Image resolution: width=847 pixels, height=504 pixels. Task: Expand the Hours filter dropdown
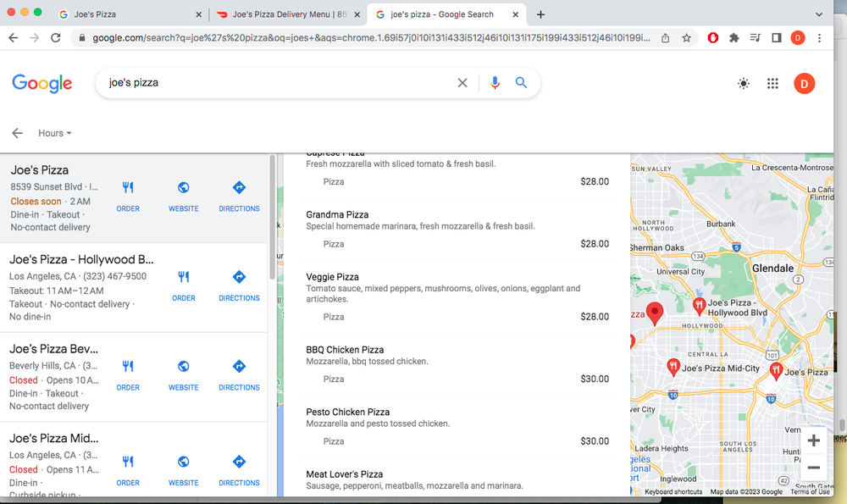tap(54, 133)
